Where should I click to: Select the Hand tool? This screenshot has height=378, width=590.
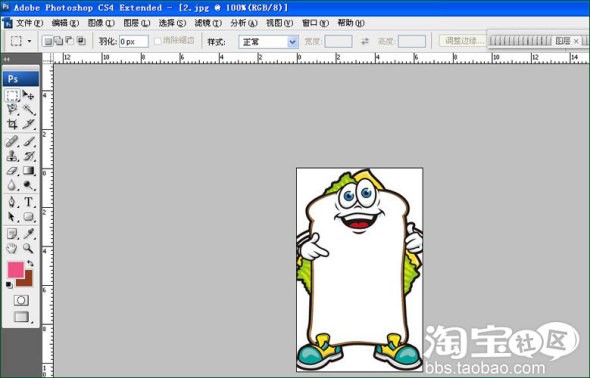pos(12,248)
